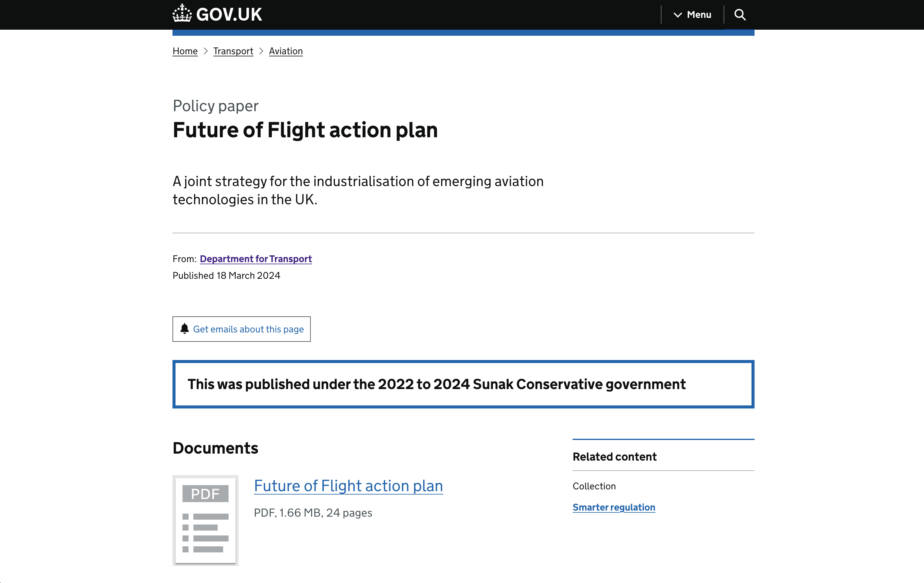The height and width of the screenshot is (583, 924).
Task: Open the search magnifier icon
Action: (x=740, y=15)
